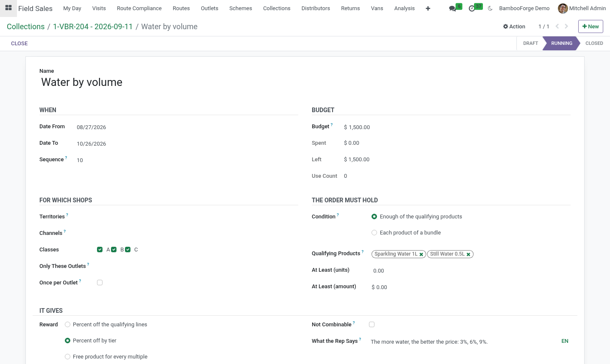Open the Channels selection field
The image size is (610, 364).
tap(197, 233)
